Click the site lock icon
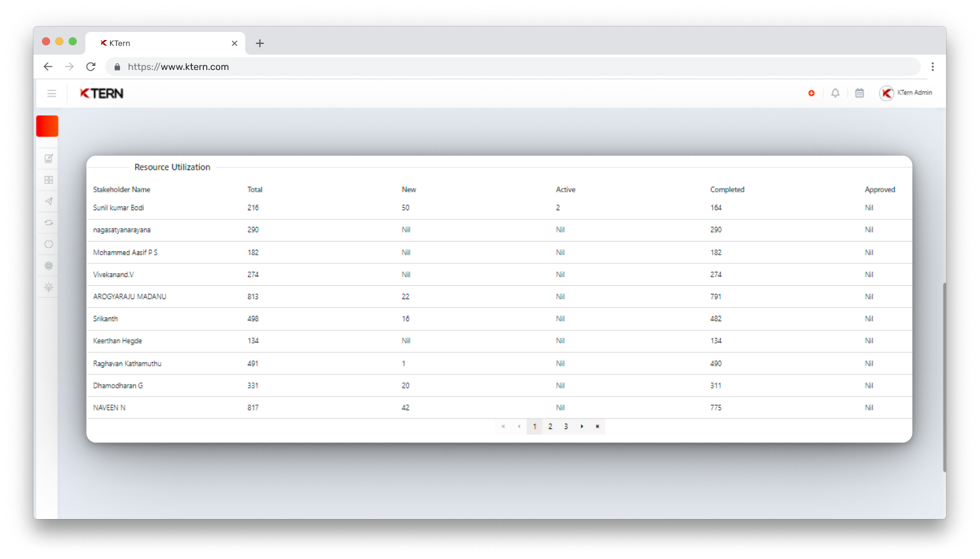 point(117,67)
